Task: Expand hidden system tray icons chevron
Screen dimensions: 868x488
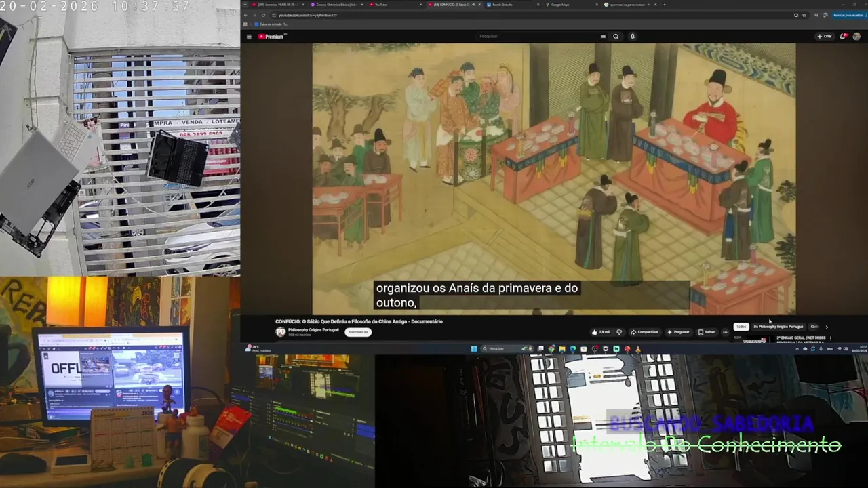Action: [x=797, y=349]
